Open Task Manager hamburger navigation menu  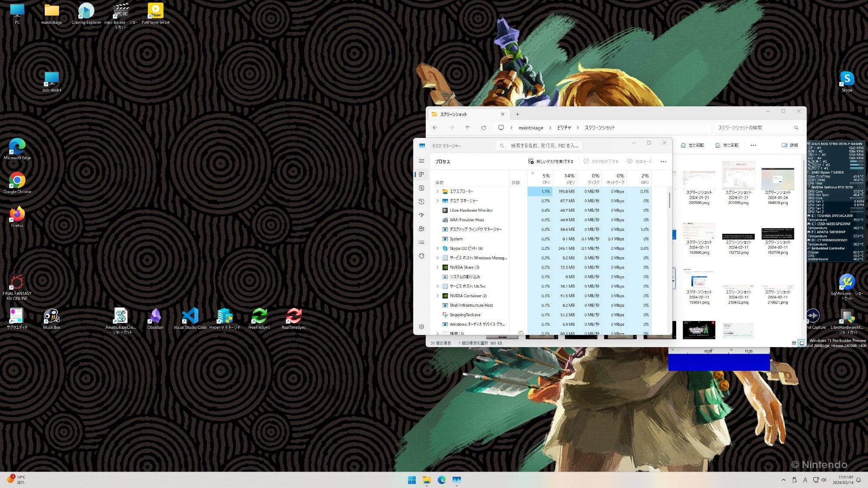coord(421,161)
